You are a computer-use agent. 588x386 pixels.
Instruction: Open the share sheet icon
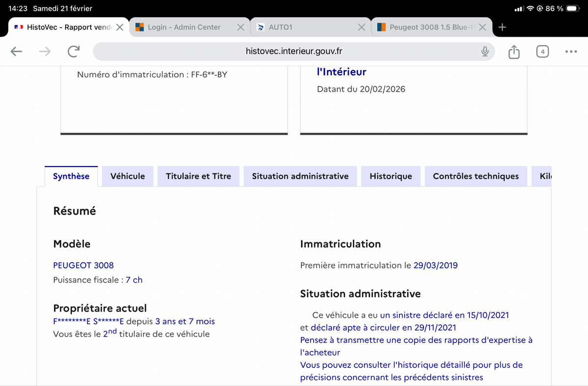tap(514, 51)
